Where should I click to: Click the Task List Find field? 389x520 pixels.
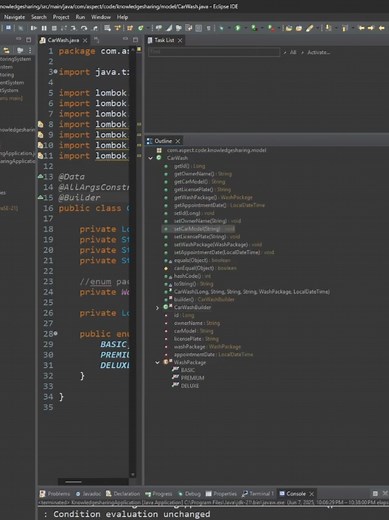coord(214,52)
